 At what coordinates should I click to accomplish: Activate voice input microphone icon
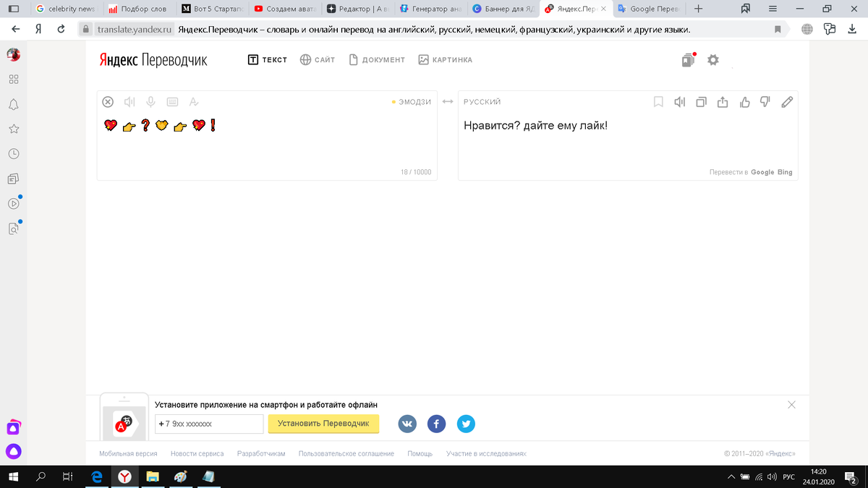point(151,102)
